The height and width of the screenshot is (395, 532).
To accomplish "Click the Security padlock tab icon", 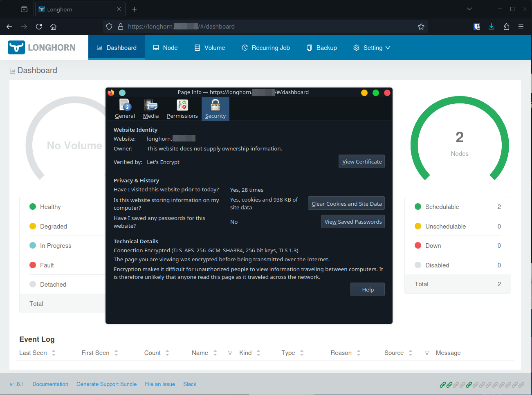I will [x=215, y=105].
